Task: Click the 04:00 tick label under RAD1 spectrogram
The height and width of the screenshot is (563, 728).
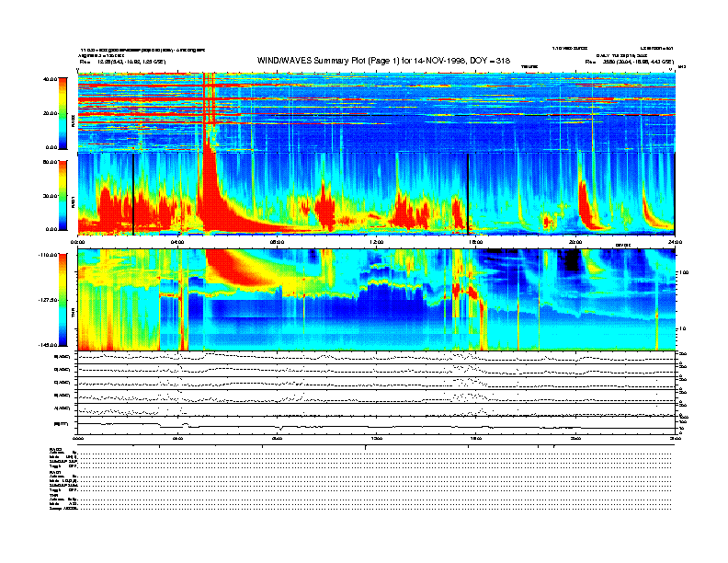Action: 177,242
